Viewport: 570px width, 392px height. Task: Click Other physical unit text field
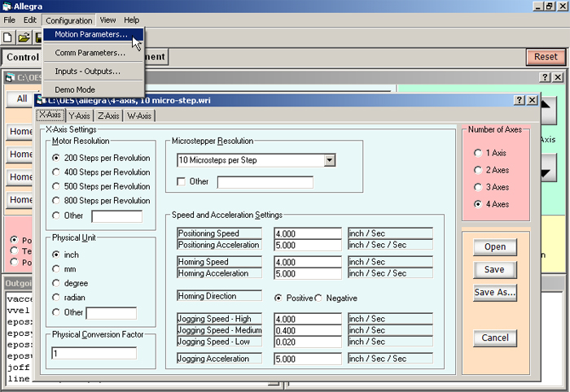click(112, 313)
